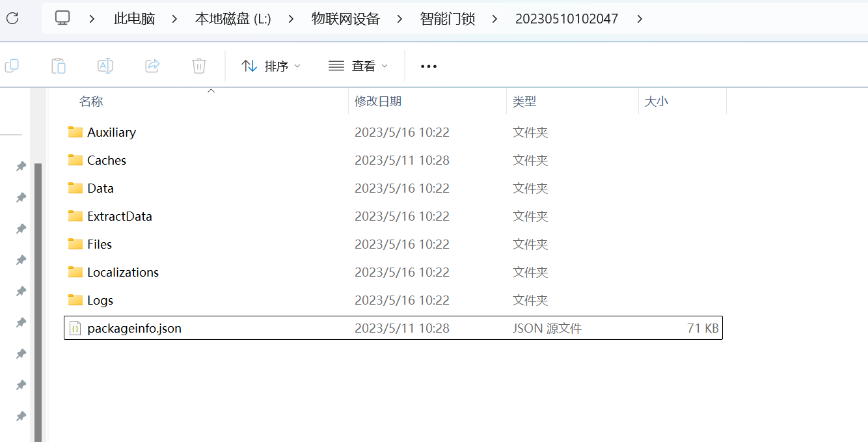The width and height of the screenshot is (868, 442).
Task: Click the Delete trash icon
Action: [199, 66]
